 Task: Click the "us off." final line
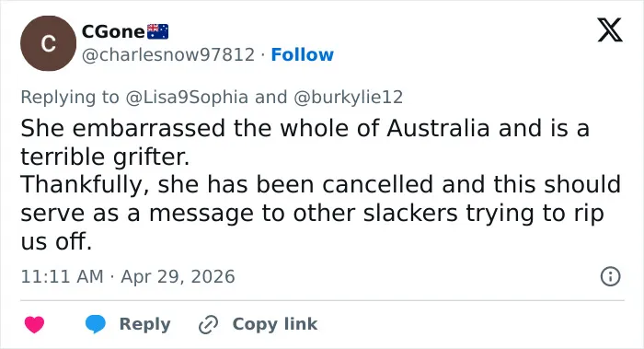click(56, 241)
